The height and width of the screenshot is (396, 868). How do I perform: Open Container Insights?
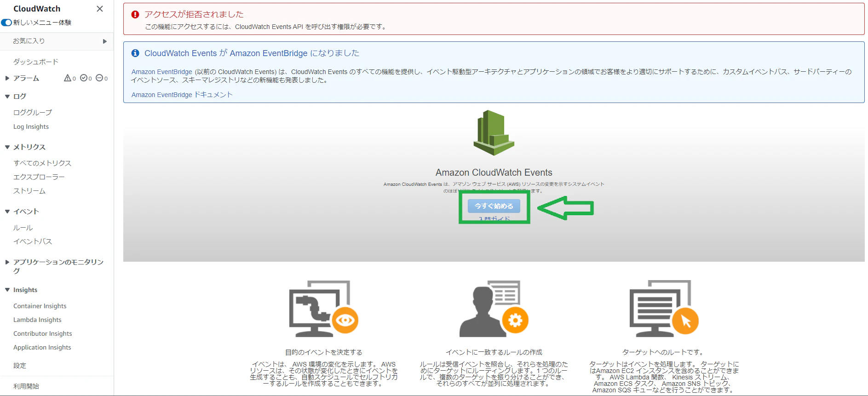coord(40,306)
